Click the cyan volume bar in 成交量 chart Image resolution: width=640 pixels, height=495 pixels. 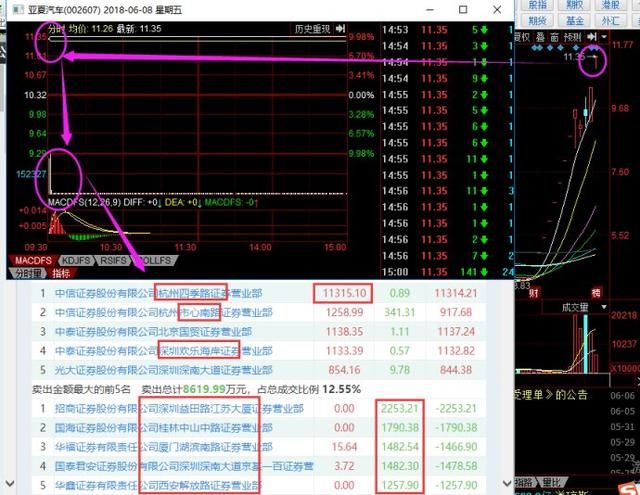click(586, 344)
